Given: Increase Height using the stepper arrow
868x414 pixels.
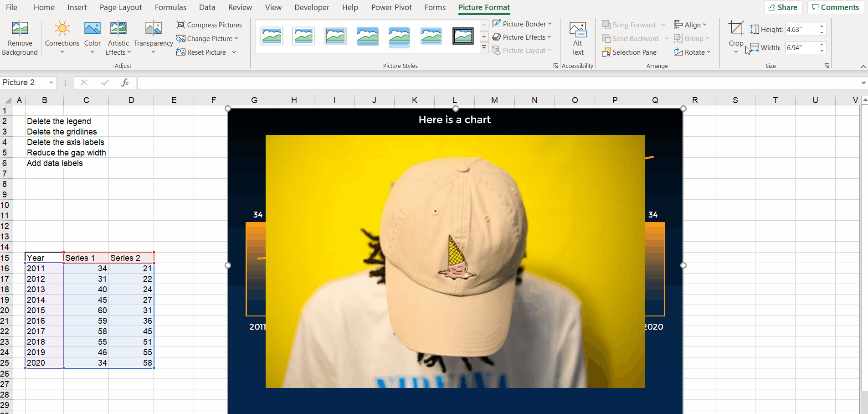Looking at the screenshot, I should (x=822, y=26).
